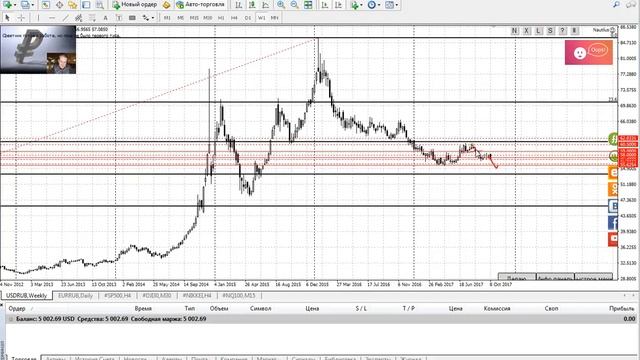Select the cursor arrow tool
640x360 pixels.
tap(7, 18)
